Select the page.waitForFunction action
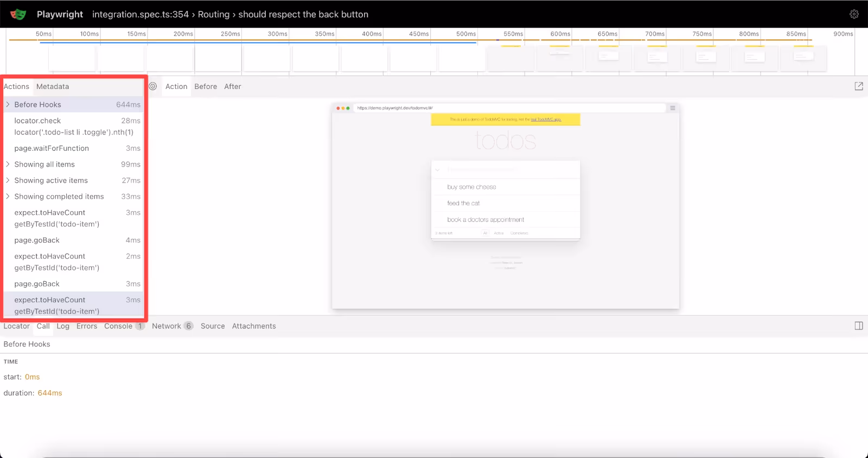 (x=73, y=148)
